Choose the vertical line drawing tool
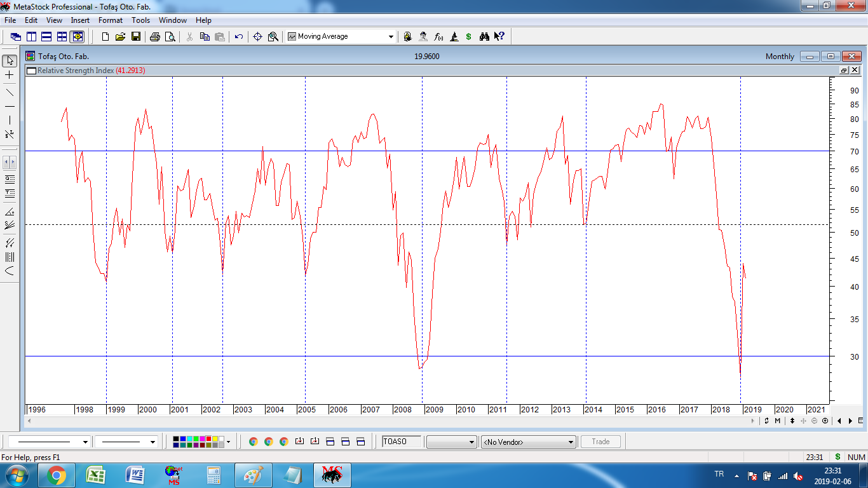Screen dimensions: 868x488 10,120
